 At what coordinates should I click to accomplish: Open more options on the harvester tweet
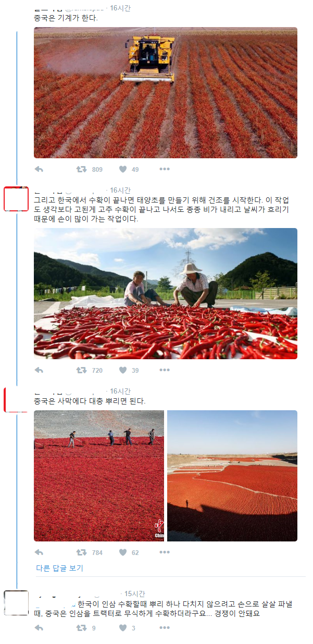click(165, 169)
